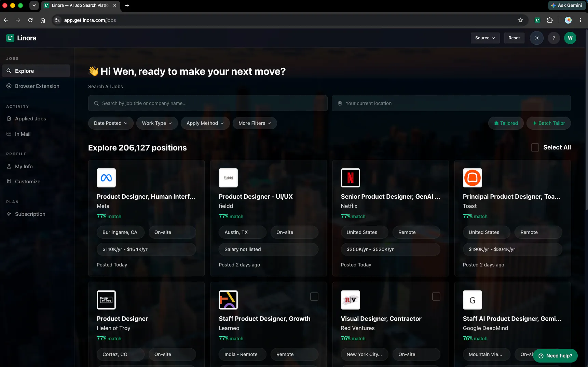Image resolution: width=588 pixels, height=367 pixels.
Task: Open the Source dropdown
Action: (485, 38)
